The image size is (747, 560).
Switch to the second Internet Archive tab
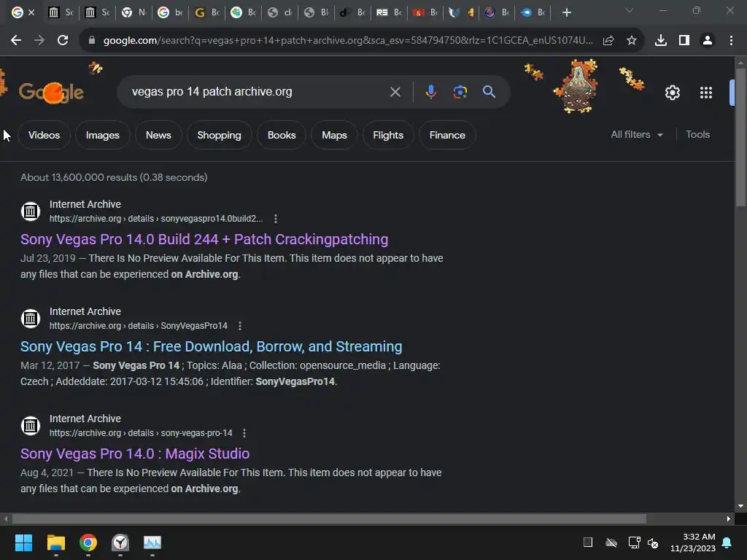tap(96, 13)
